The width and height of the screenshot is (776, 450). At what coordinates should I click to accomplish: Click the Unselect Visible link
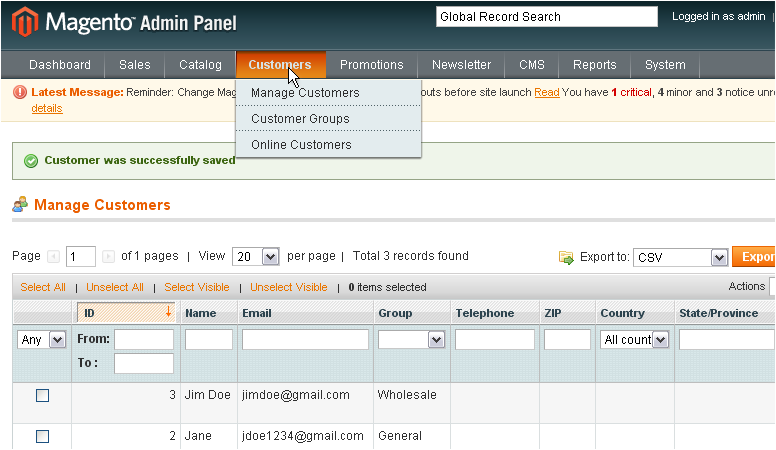289,287
